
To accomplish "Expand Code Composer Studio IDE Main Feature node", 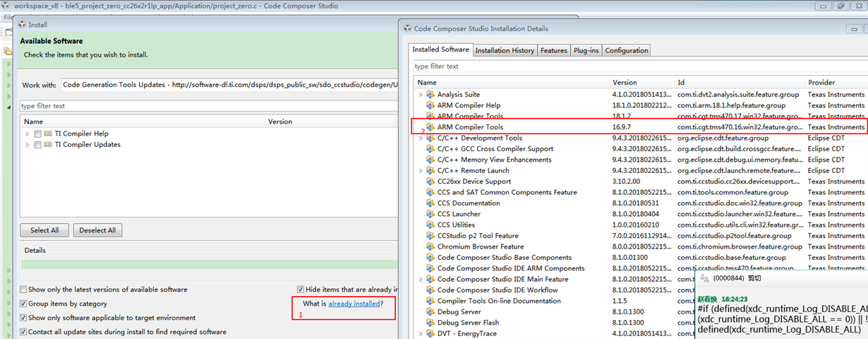I will point(421,279).
